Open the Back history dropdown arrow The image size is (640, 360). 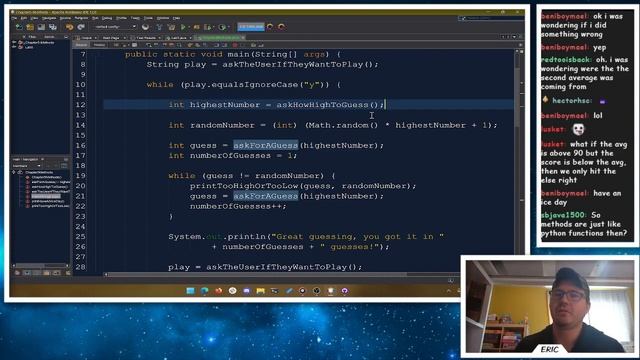(129, 45)
